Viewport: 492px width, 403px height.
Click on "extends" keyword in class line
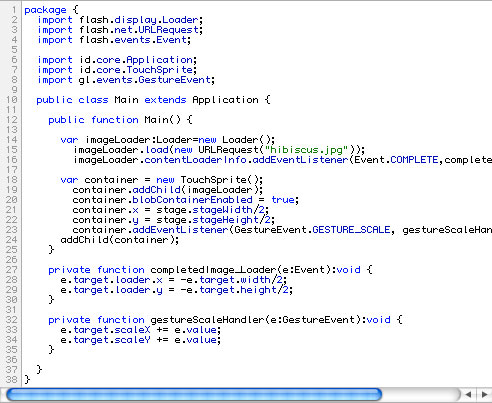pos(165,100)
